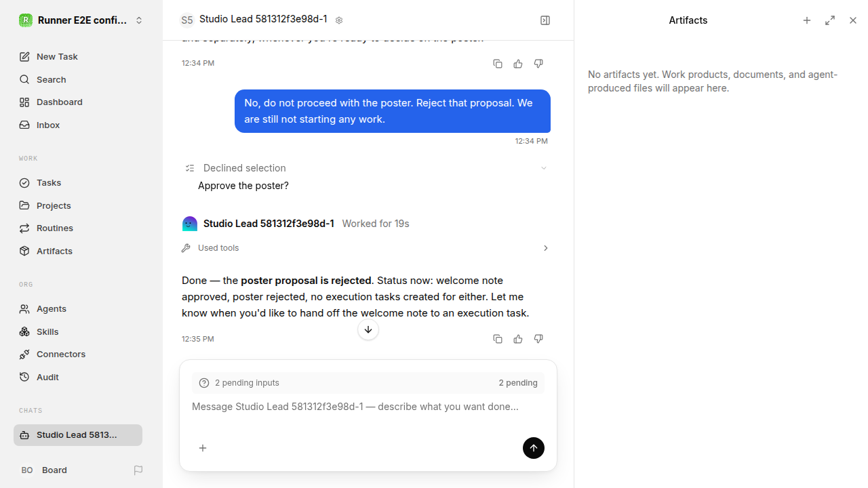Go to the Dashboard page
The image size is (868, 488).
81,102
